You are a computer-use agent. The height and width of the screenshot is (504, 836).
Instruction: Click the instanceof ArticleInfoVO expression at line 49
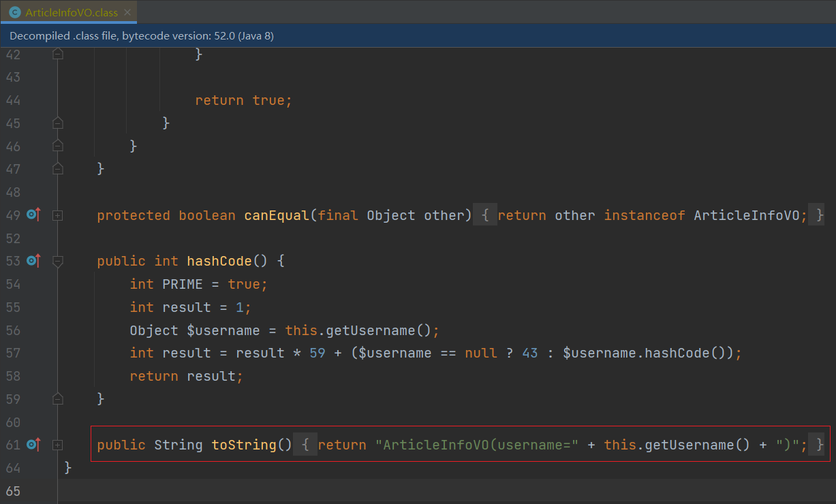pos(681,215)
